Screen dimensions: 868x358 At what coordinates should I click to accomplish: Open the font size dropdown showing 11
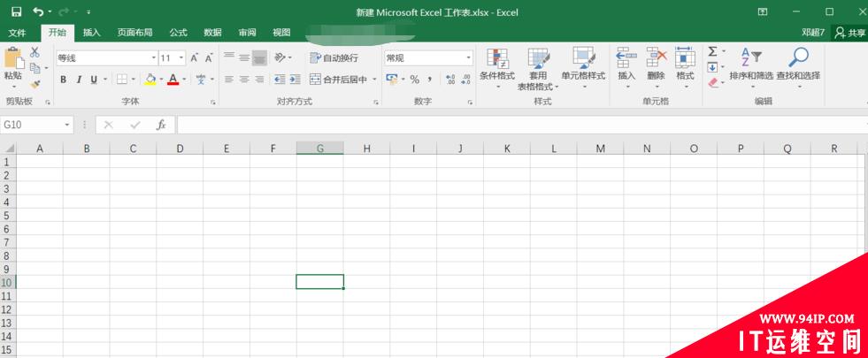(181, 58)
